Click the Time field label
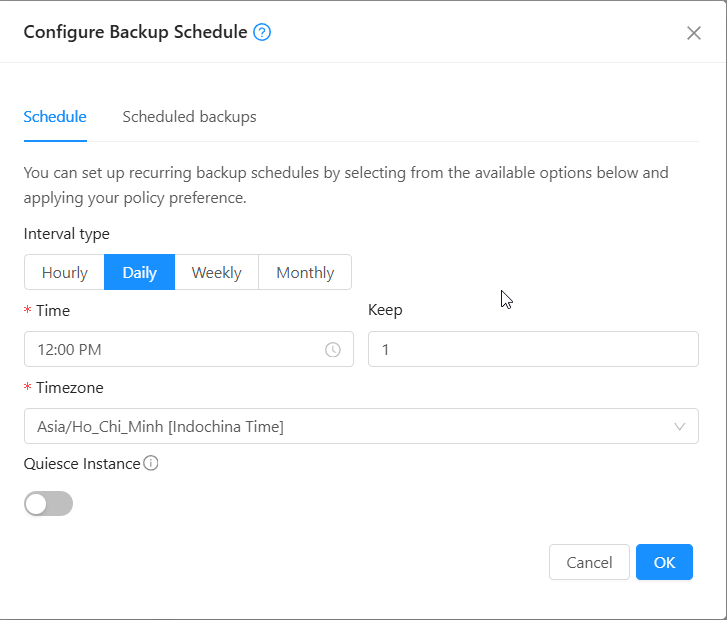Viewport: 727px width, 620px height. (52, 310)
